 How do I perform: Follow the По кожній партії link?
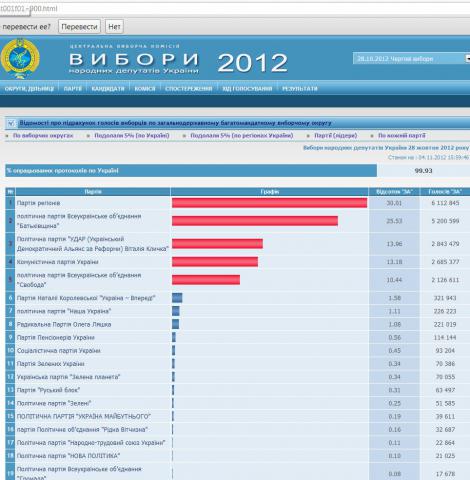(x=402, y=136)
